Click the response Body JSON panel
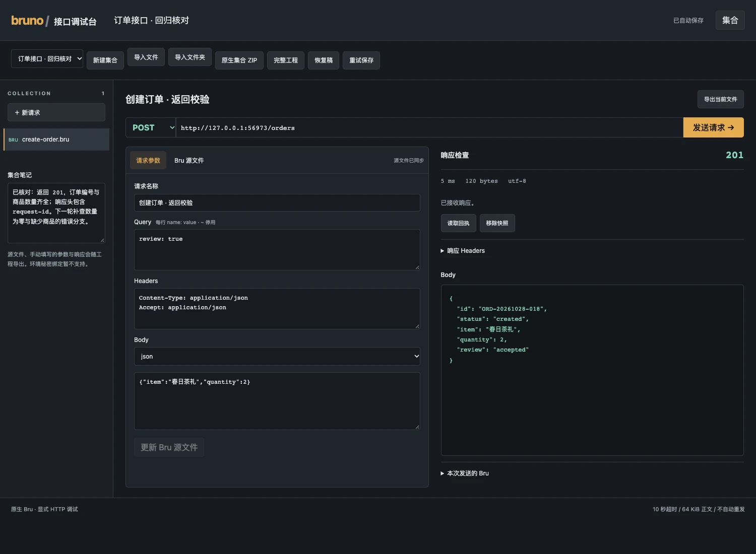This screenshot has height=554, width=756. tap(592, 370)
